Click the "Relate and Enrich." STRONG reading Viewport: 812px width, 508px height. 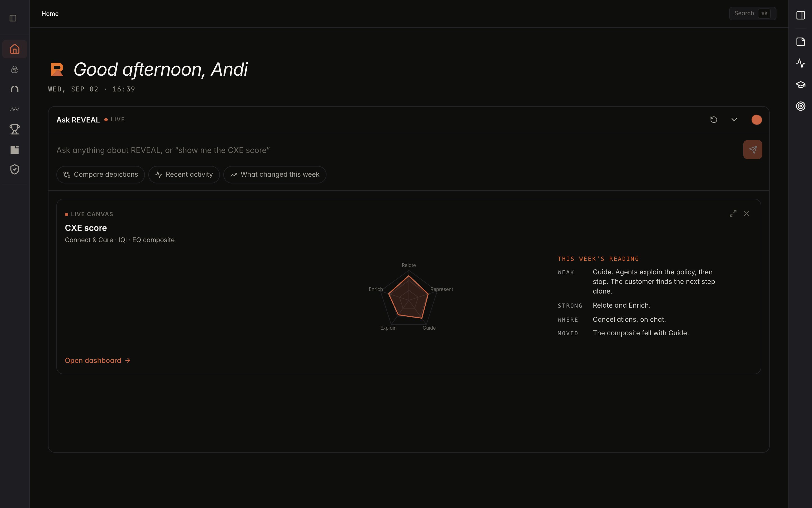point(621,305)
